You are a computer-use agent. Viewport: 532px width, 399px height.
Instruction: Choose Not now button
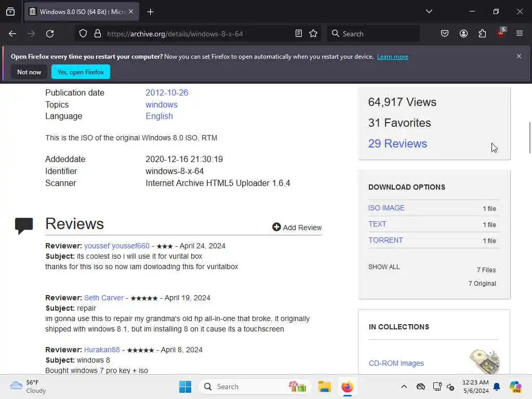pos(29,72)
